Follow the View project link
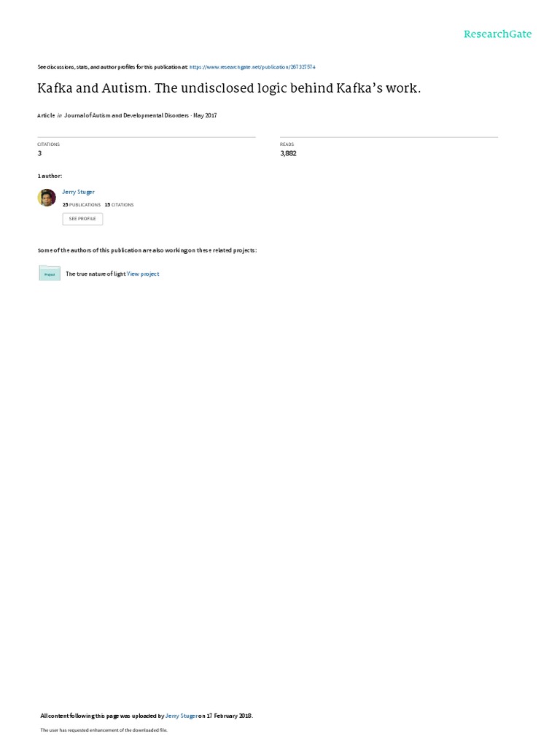The width and height of the screenshot is (560, 747). click(143, 274)
